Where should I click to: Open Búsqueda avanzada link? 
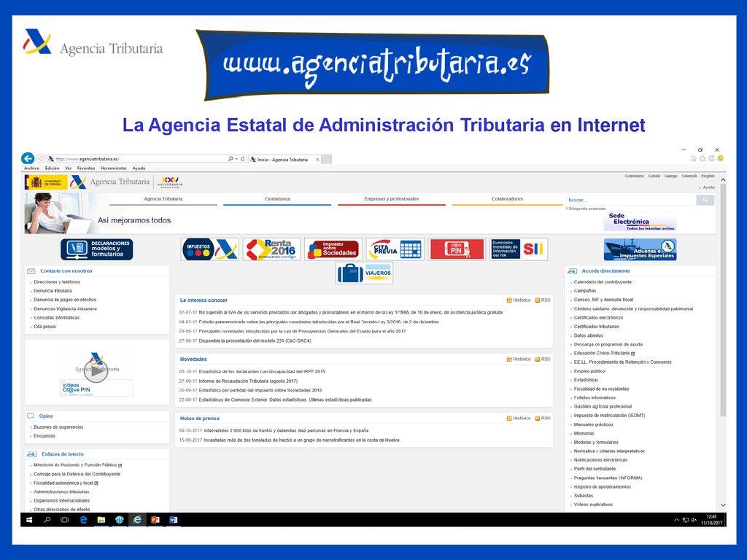tap(587, 209)
